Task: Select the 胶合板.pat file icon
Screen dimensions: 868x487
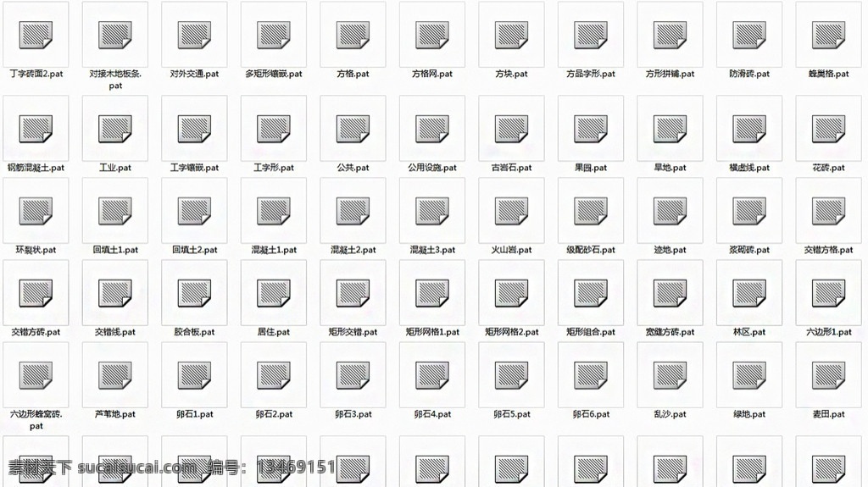Action: 194,293
